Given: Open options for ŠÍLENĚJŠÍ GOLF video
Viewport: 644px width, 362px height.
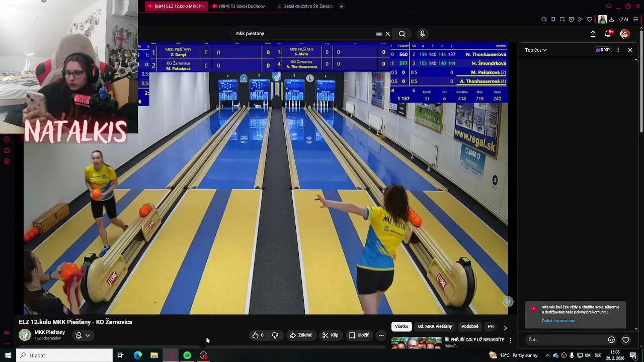Looking at the screenshot, I should point(510,340).
